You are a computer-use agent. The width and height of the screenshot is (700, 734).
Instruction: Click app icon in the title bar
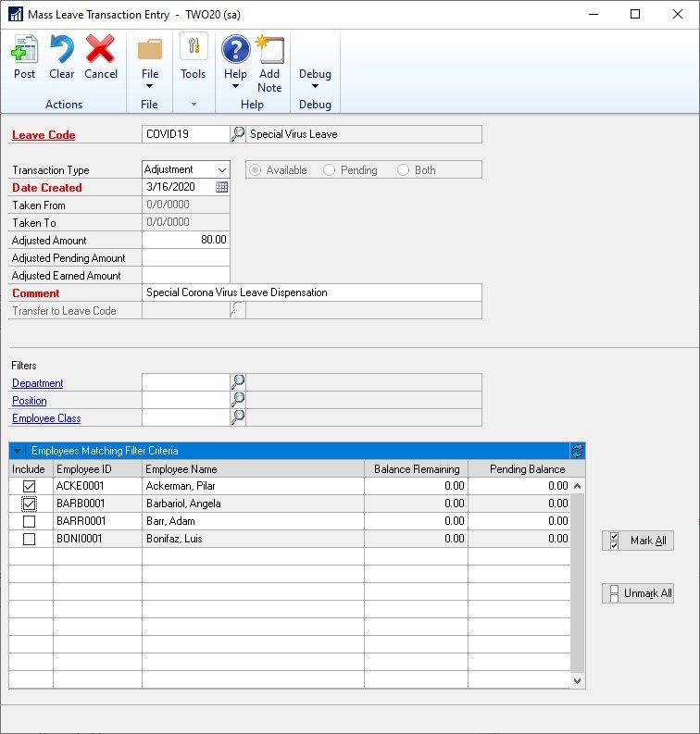pos(16,14)
